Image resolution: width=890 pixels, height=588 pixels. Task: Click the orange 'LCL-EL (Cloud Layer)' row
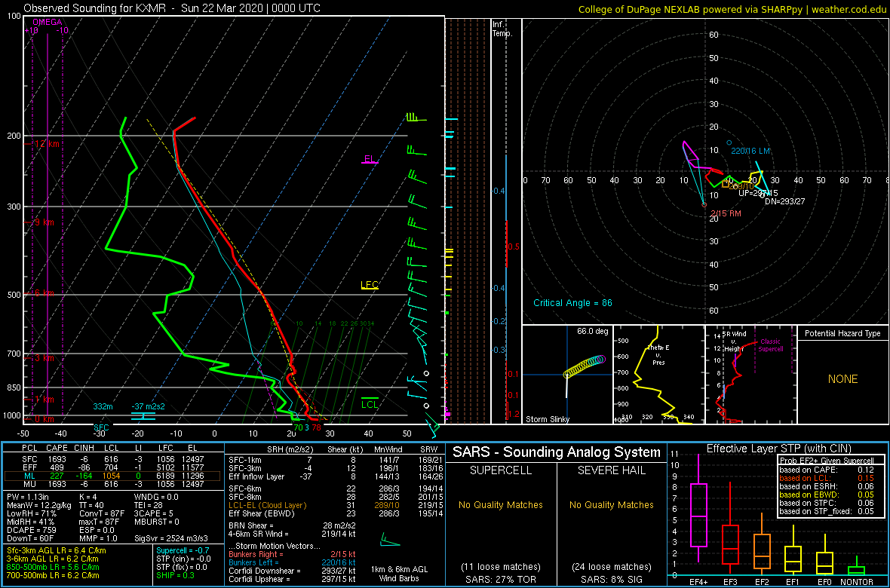tap(333, 505)
